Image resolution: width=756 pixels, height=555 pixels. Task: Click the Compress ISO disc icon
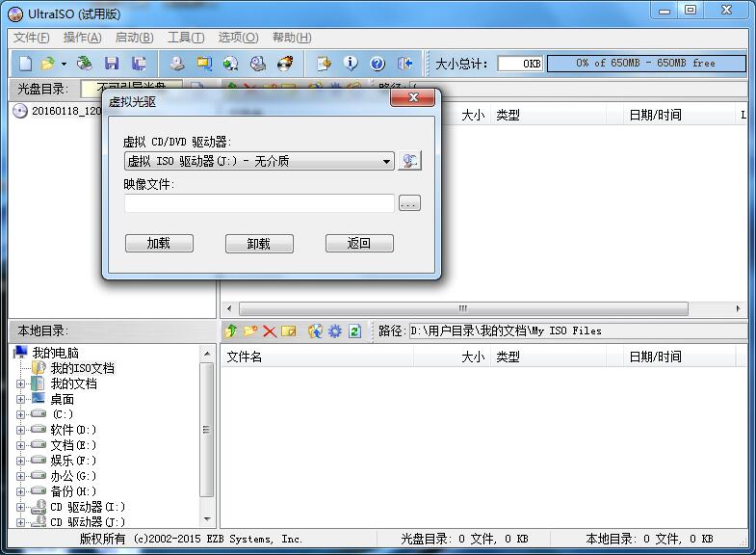click(231, 64)
